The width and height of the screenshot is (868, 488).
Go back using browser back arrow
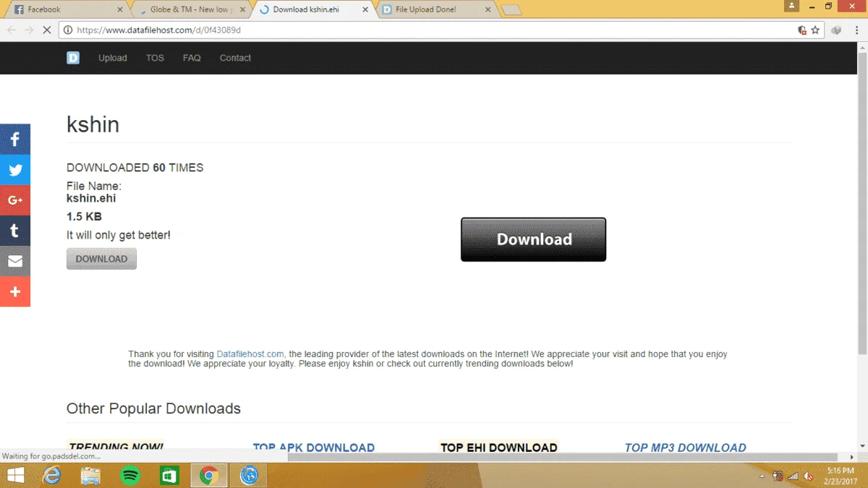click(x=12, y=30)
